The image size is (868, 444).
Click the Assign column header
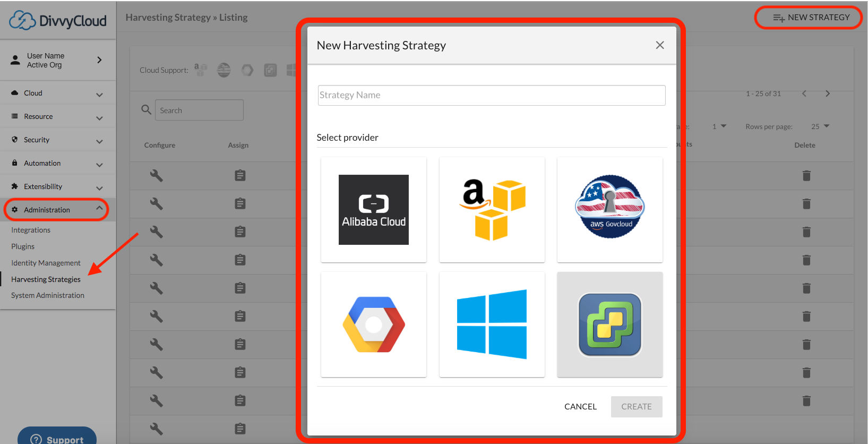(x=238, y=145)
